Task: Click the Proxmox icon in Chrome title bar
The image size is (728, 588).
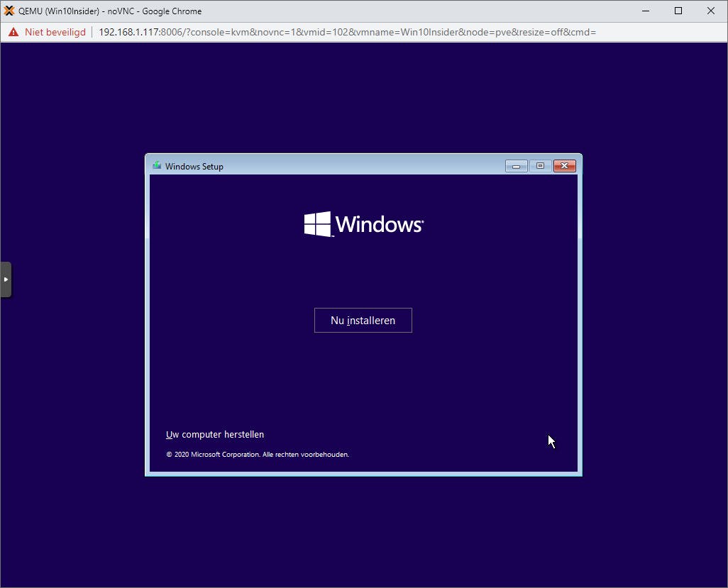Action: click(x=9, y=11)
